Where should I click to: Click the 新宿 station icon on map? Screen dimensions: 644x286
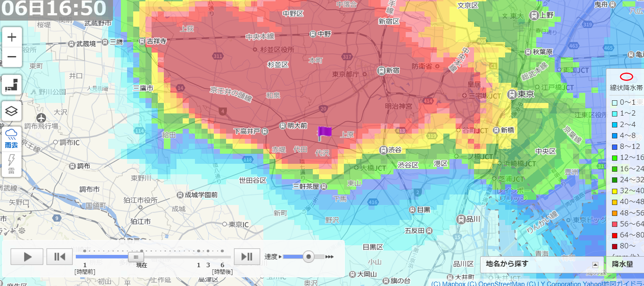[381, 70]
